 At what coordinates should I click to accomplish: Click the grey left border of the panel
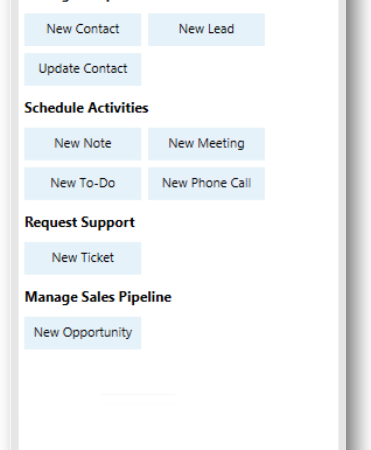click(15, 225)
